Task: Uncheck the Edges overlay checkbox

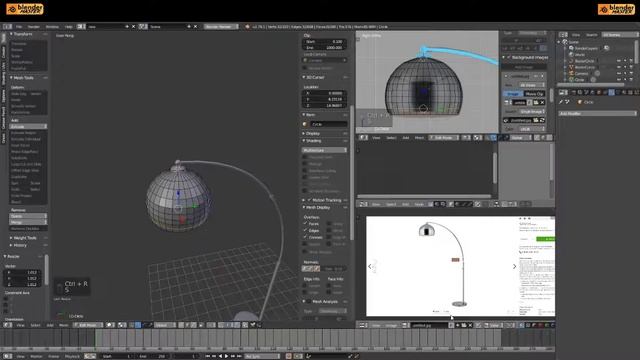Action: click(305, 231)
